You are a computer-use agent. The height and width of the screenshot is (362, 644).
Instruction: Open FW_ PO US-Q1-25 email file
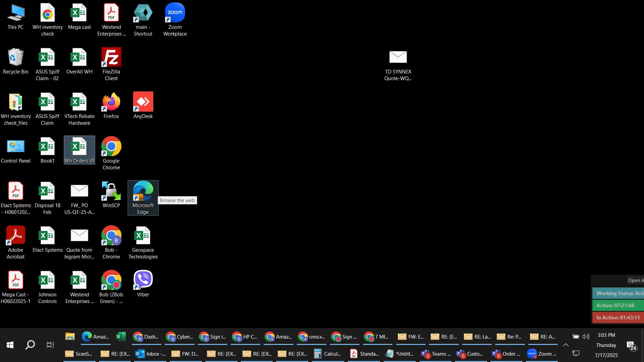(x=79, y=198)
